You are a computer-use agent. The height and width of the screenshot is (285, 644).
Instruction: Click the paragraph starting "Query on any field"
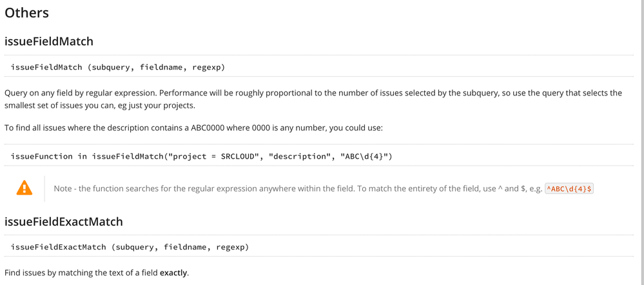(313, 99)
